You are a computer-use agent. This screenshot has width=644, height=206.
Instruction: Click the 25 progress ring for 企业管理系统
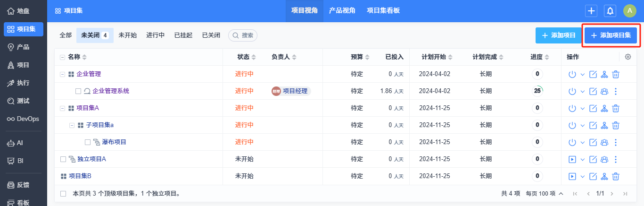pyautogui.click(x=537, y=91)
